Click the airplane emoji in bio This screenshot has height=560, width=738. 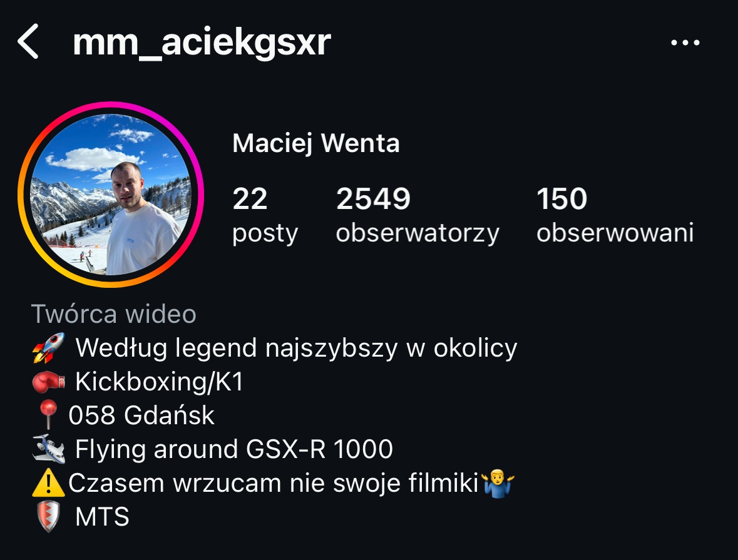click(x=48, y=449)
